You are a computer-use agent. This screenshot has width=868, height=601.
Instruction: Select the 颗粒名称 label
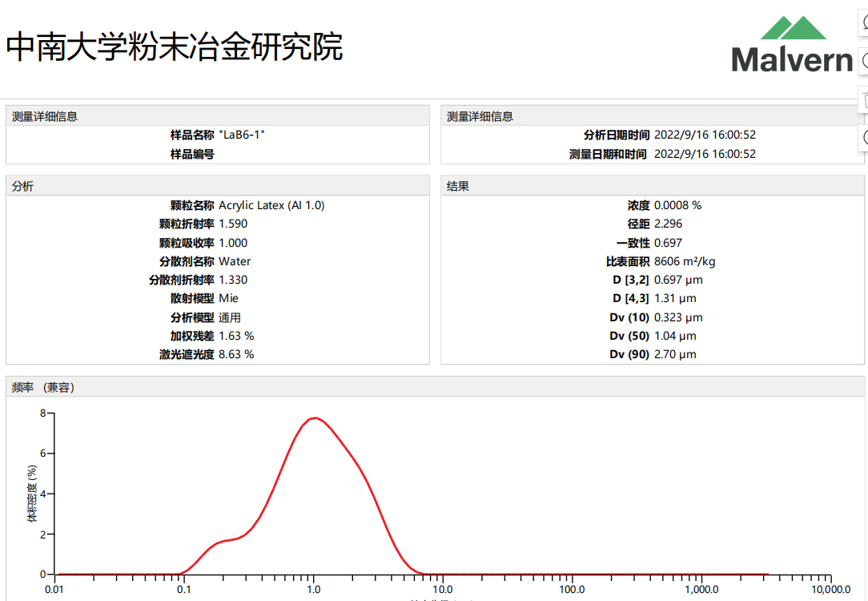(192, 205)
